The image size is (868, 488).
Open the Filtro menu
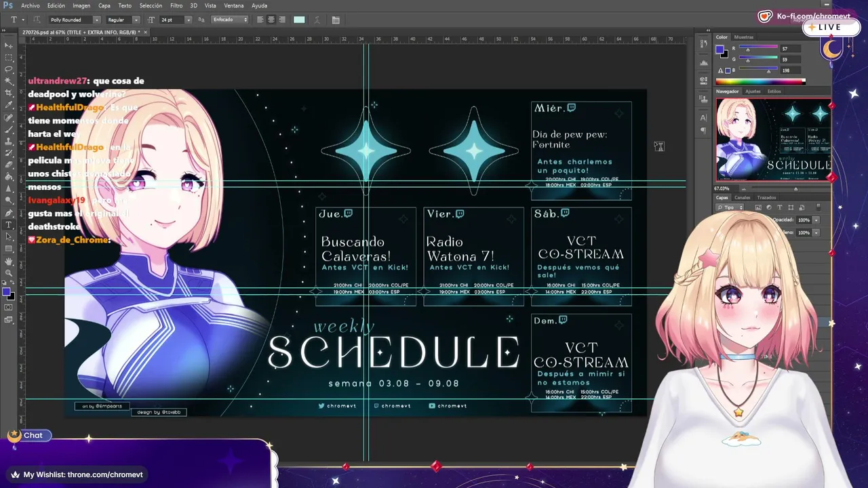[176, 5]
